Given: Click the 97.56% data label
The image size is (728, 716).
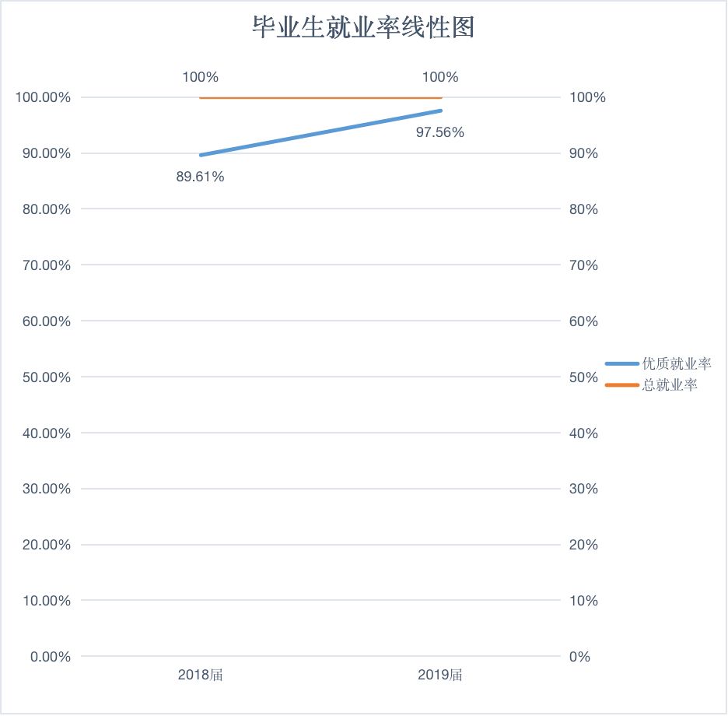Looking at the screenshot, I should [x=439, y=132].
